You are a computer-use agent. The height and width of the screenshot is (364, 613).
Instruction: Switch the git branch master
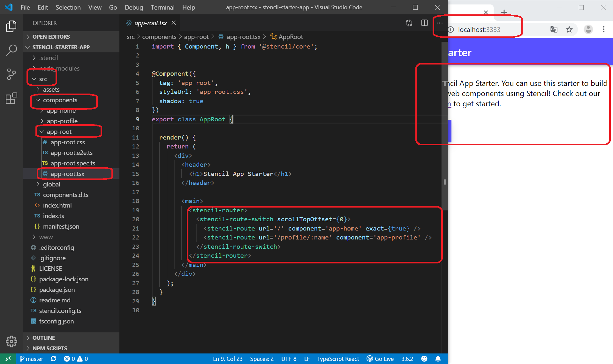pyautogui.click(x=31, y=359)
